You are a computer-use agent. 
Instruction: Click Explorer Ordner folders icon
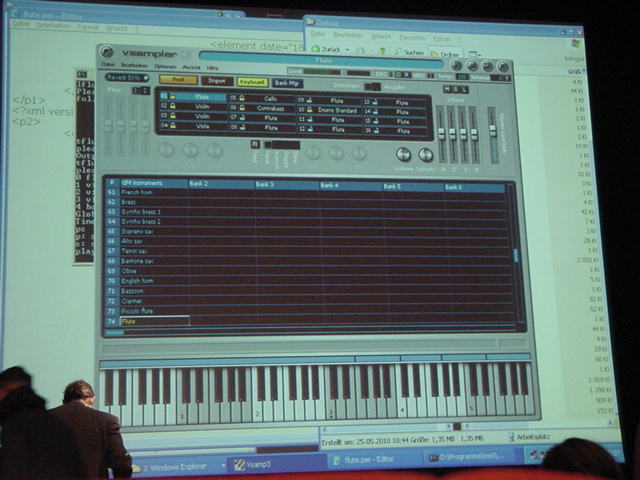[435, 54]
